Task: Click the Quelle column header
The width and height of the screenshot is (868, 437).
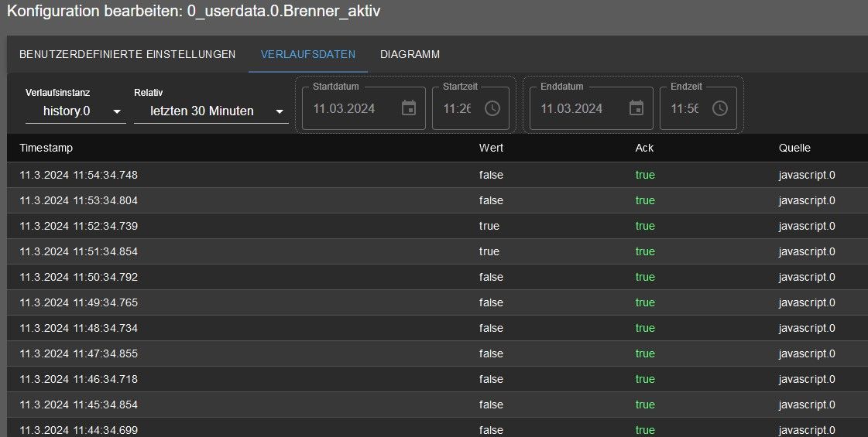Action: click(794, 148)
